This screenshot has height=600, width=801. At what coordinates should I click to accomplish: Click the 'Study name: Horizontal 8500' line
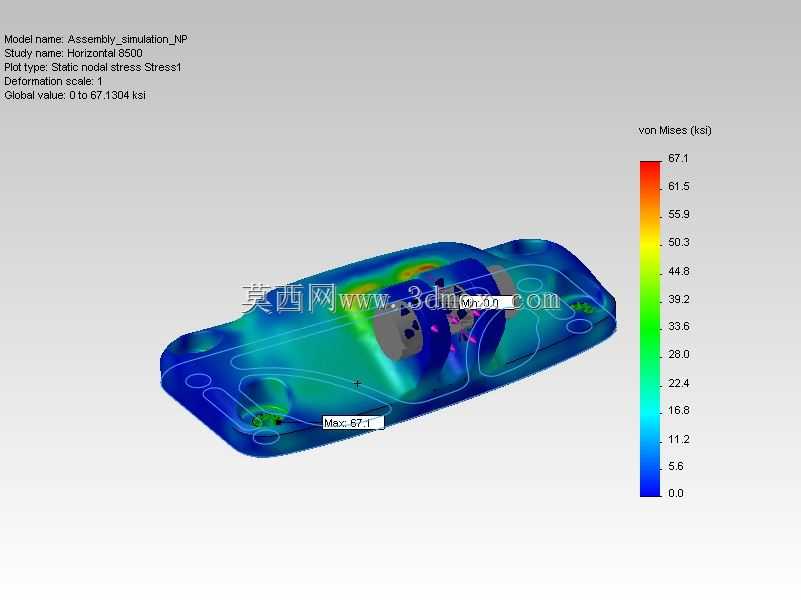click(x=74, y=53)
